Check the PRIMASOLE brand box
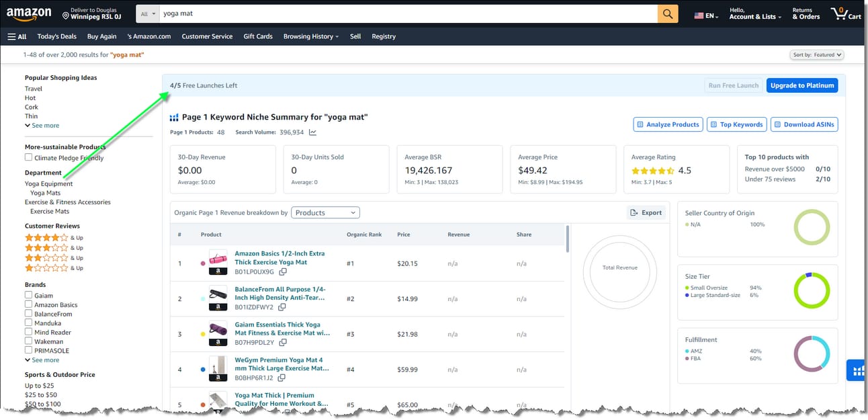 pyautogui.click(x=28, y=350)
